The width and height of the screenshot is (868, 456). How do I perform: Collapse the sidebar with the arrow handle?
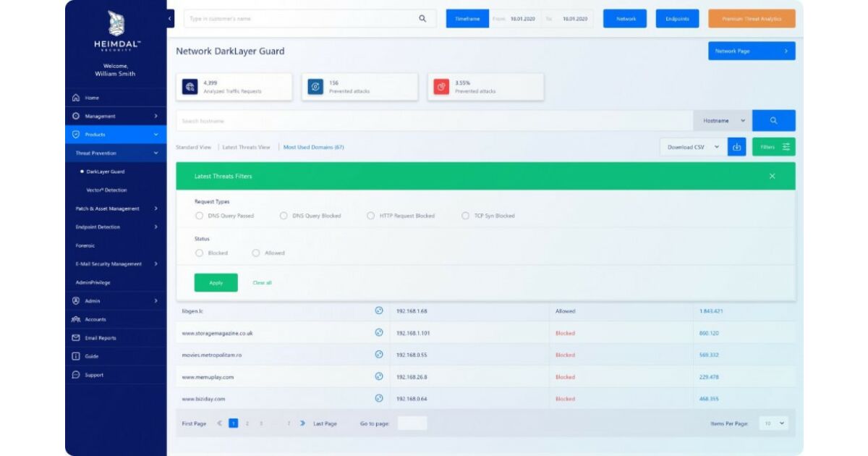170,18
